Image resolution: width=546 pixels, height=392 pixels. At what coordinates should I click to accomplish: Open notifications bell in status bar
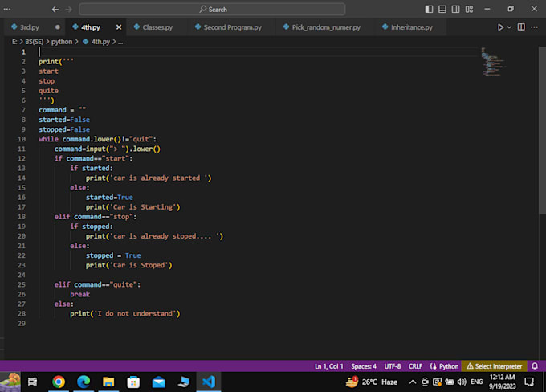pyautogui.click(x=535, y=365)
